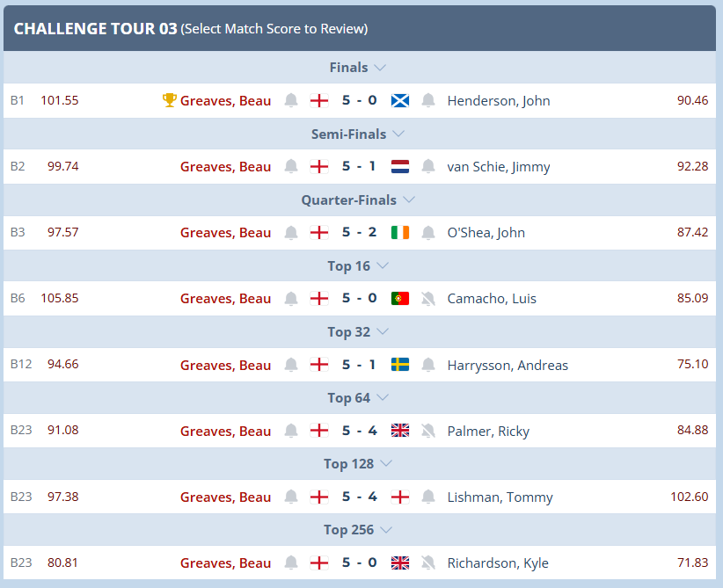Viewport: 723px width, 588px height.
Task: Open the Lishman, Tommy player name
Action: [x=500, y=497]
